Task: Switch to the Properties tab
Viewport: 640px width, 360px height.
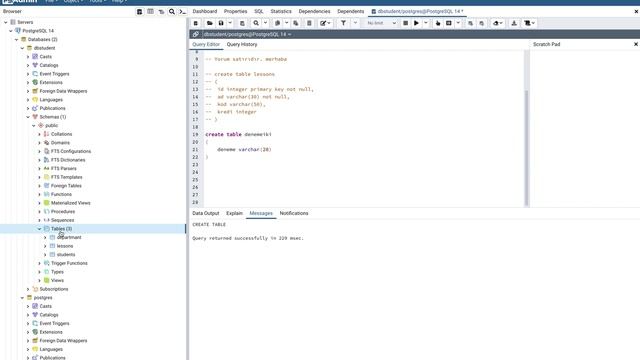Action: point(236,11)
